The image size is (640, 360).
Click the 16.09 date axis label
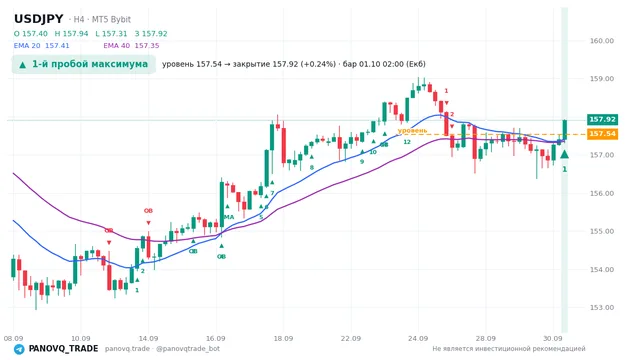tap(216, 338)
